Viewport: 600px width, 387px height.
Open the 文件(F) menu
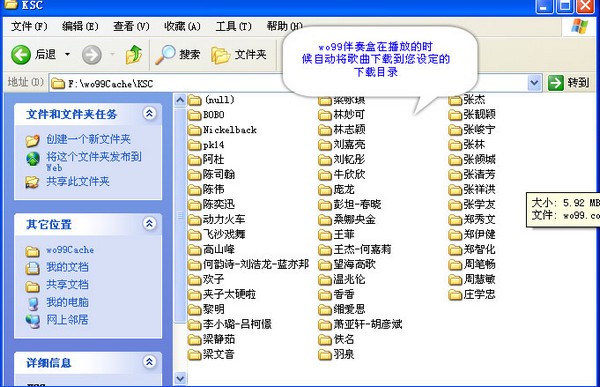pyautogui.click(x=29, y=26)
